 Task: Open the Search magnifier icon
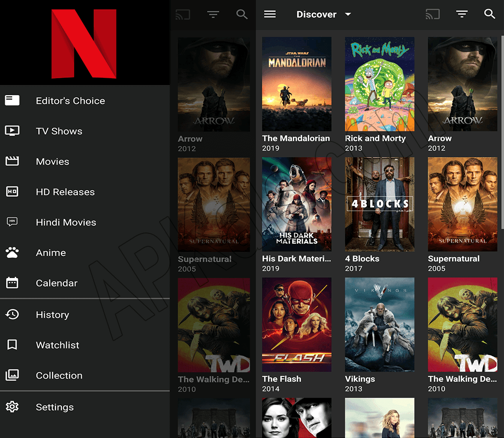click(x=490, y=14)
